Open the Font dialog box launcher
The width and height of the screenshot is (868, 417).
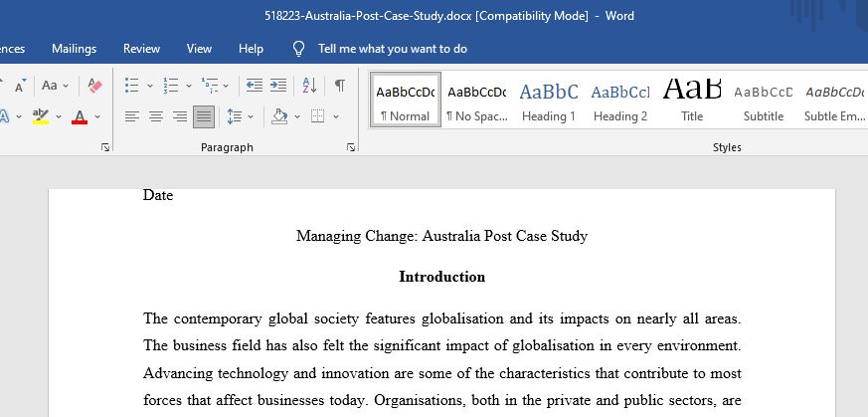[105, 147]
